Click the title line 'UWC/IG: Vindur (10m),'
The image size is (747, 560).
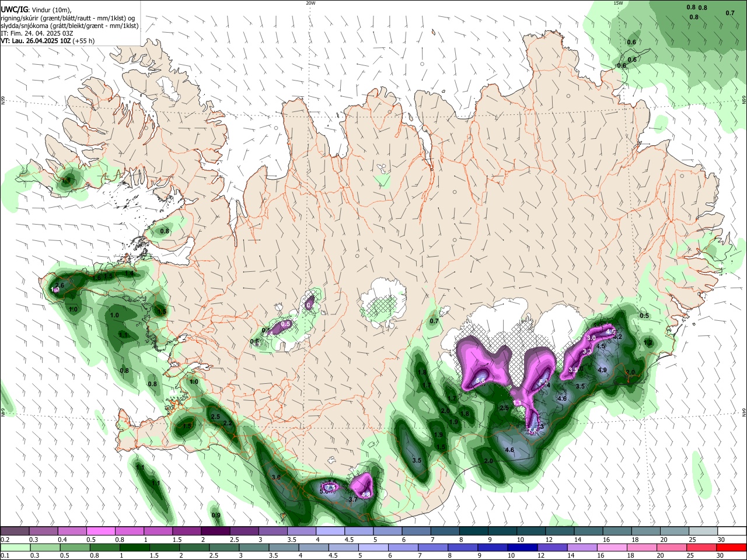(x=36, y=10)
